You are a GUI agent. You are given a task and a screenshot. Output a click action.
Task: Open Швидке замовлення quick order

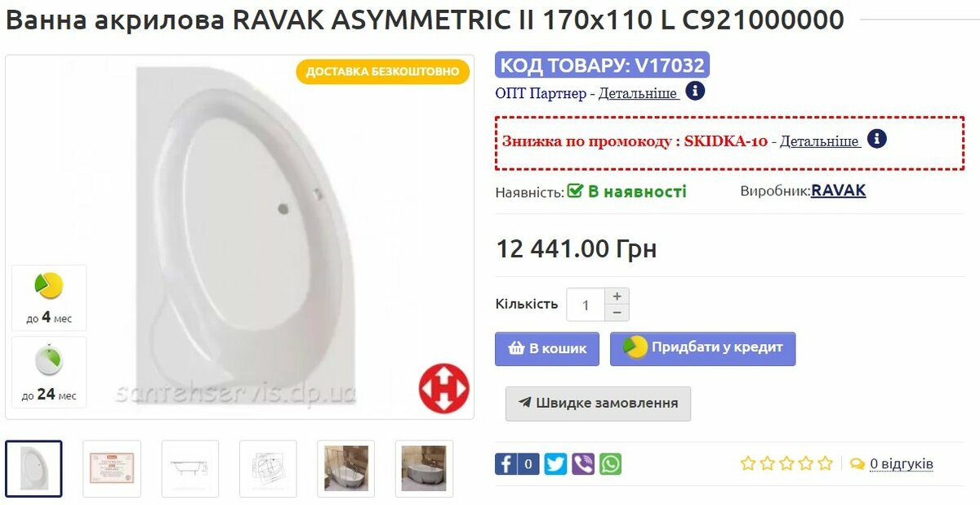pos(598,404)
